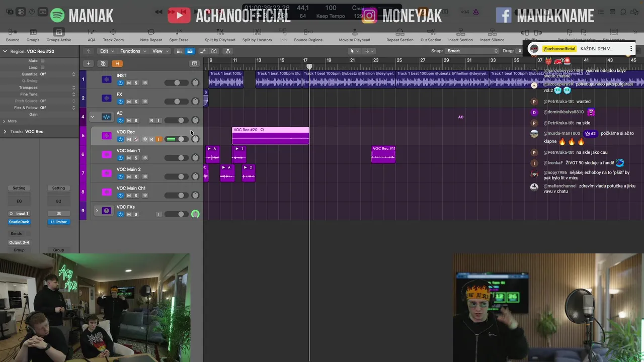
Task: Toggle power button on VOC Main 1 track
Action: (x=120, y=158)
